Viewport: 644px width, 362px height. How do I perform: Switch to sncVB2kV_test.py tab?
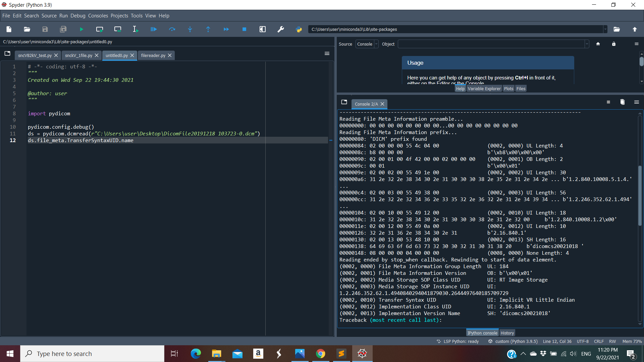click(x=35, y=56)
